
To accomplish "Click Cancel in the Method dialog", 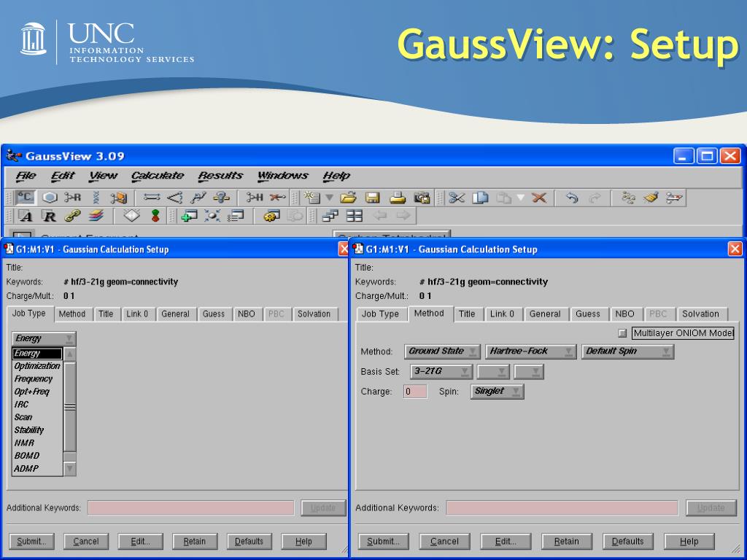I will tap(444, 542).
